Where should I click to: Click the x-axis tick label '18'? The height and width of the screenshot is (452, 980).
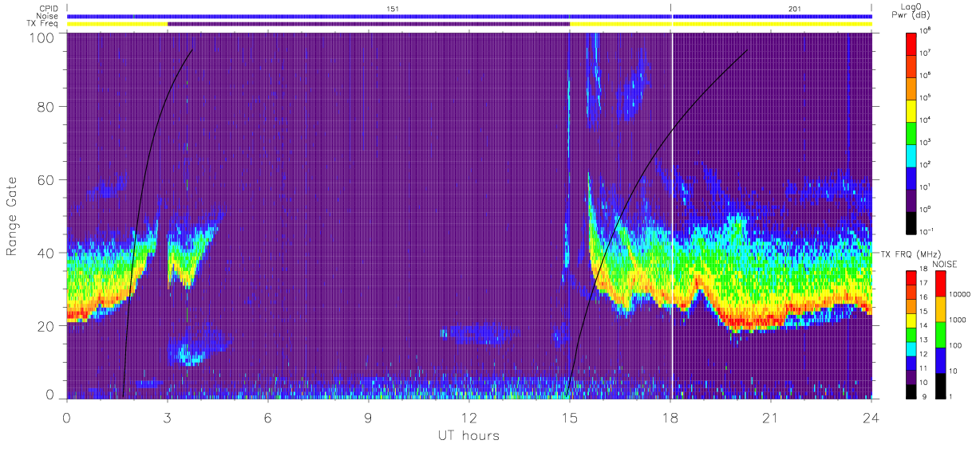pyautogui.click(x=670, y=417)
